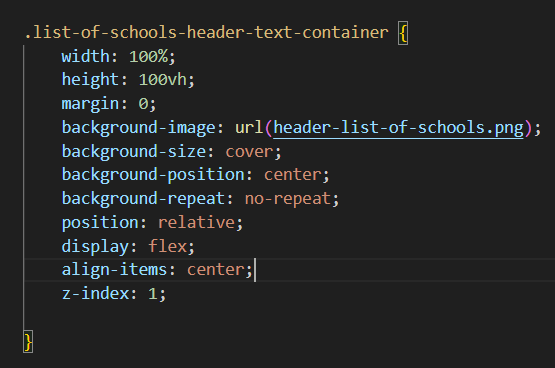Viewport: 555px width, 368px height.
Task: Click the z-index value 1
Action: pyautogui.click(x=153, y=294)
